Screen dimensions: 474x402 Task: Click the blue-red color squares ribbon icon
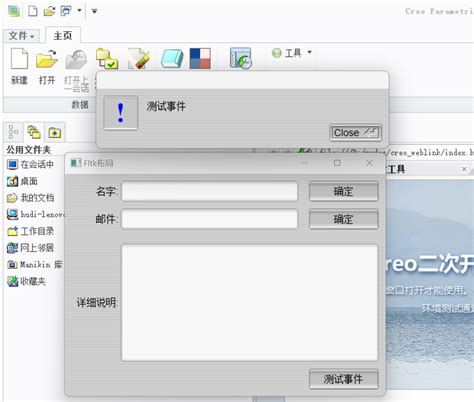200,59
